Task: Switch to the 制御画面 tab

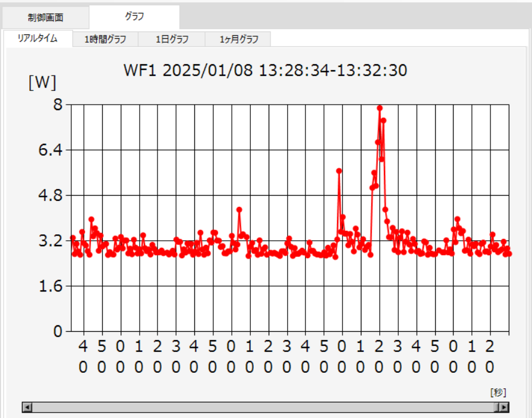Action: pos(45,17)
